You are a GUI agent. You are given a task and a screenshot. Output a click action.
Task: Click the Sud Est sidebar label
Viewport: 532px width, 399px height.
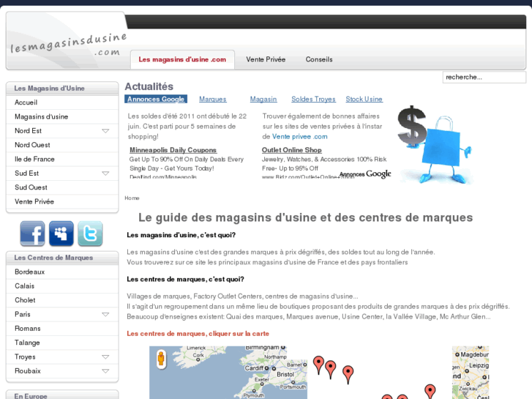click(x=27, y=174)
